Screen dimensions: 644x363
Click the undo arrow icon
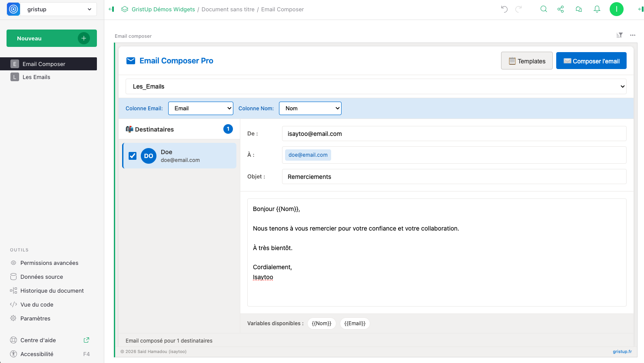click(504, 9)
